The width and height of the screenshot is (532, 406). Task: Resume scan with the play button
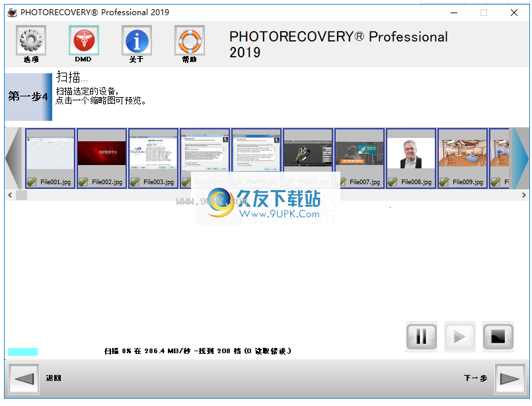[460, 337]
